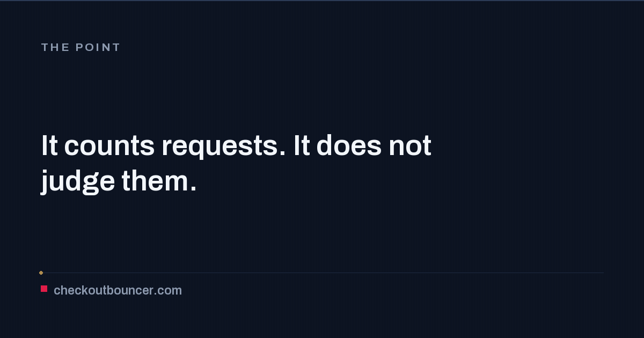Select the THE POINT section label
Image resolution: width=644 pixels, height=338 pixels.
pyautogui.click(x=80, y=47)
